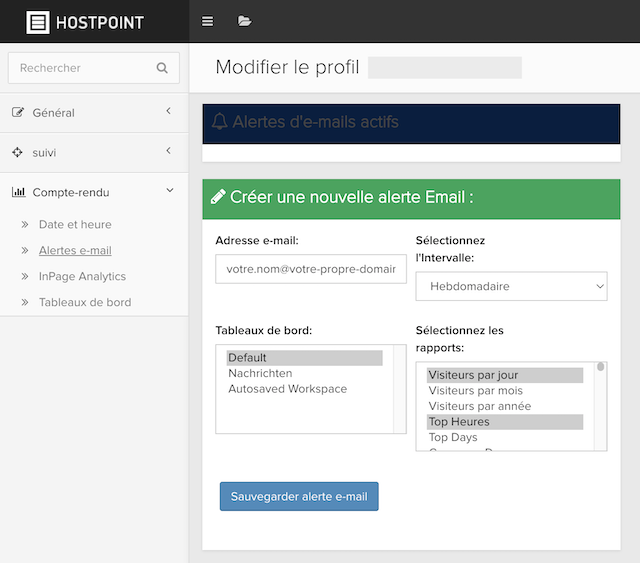This screenshot has height=563, width=640.
Task: Click the Modifier le profil title
Action: tap(287, 67)
